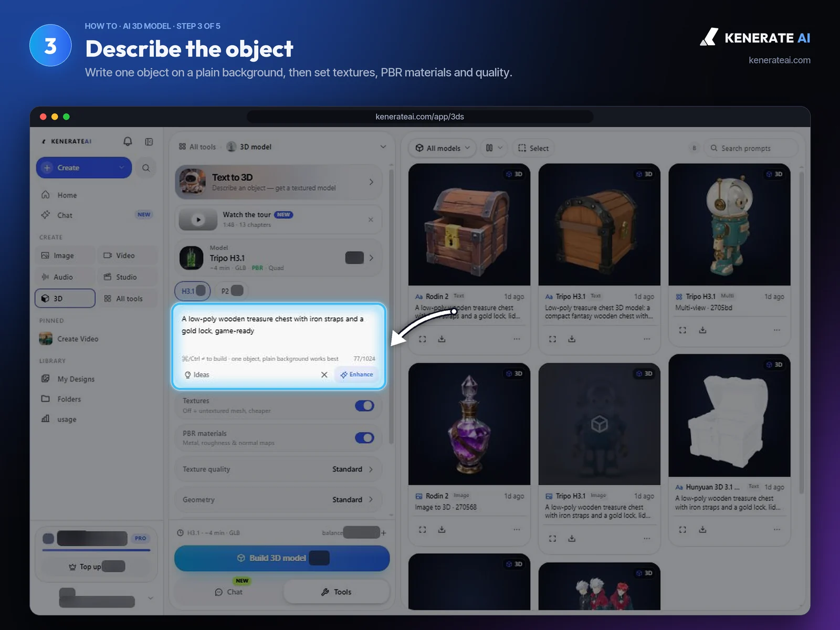The width and height of the screenshot is (840, 630).
Task: Click the search magnifier beside Create
Action: (x=146, y=168)
